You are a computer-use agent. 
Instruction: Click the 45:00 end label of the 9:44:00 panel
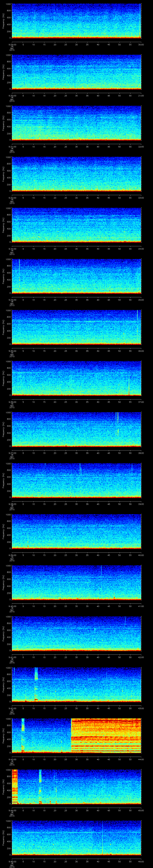[x=141, y=811]
